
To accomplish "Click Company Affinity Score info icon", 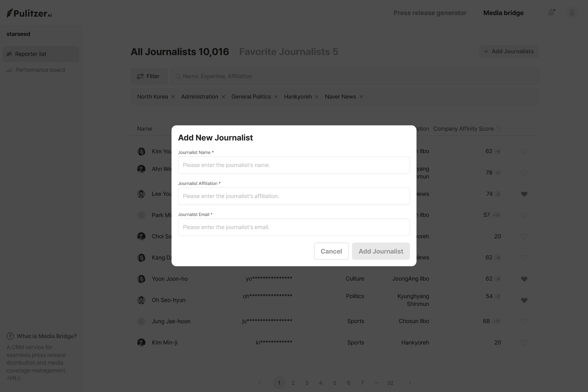I will (498, 129).
